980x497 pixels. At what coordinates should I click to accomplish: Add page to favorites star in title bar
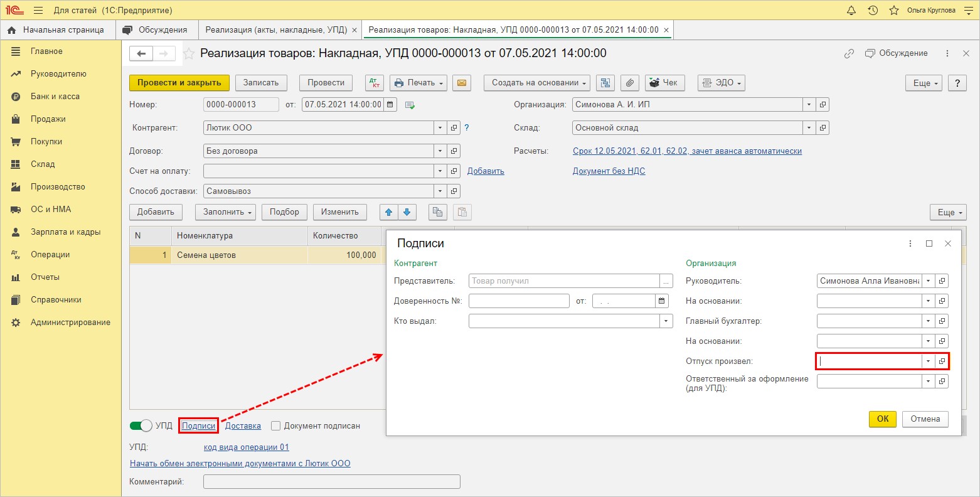pos(893,10)
